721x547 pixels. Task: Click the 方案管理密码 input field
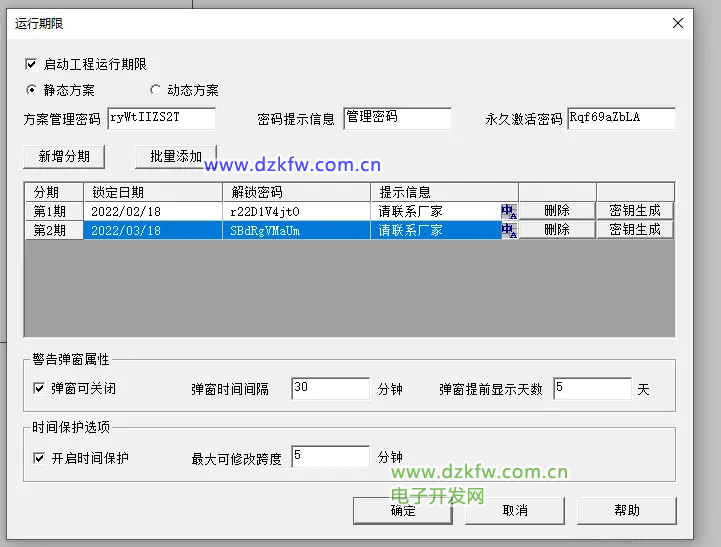point(160,118)
